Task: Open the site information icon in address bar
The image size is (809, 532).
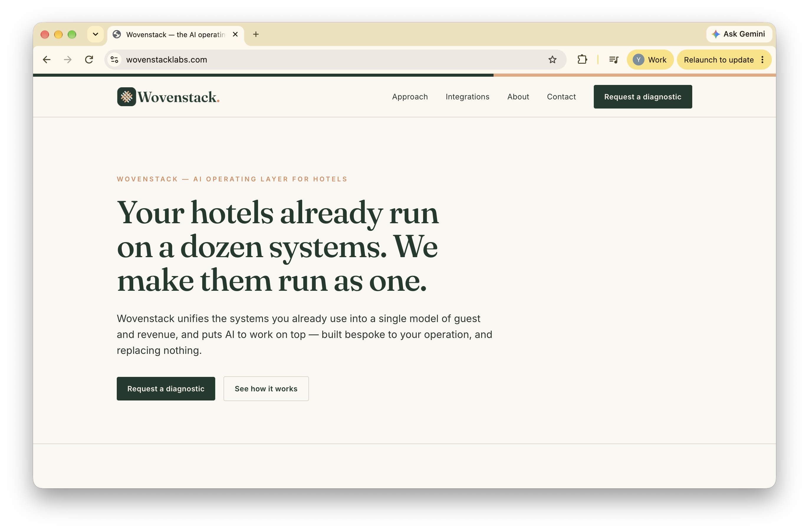Action: (x=115, y=60)
